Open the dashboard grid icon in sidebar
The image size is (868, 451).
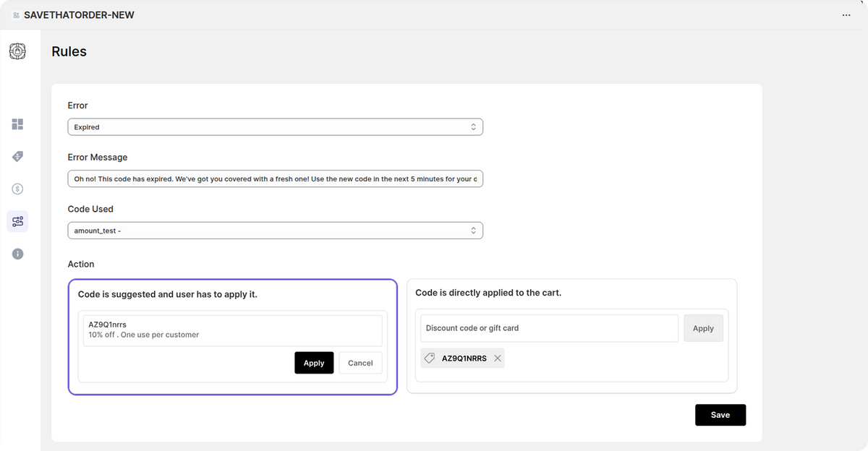(17, 124)
